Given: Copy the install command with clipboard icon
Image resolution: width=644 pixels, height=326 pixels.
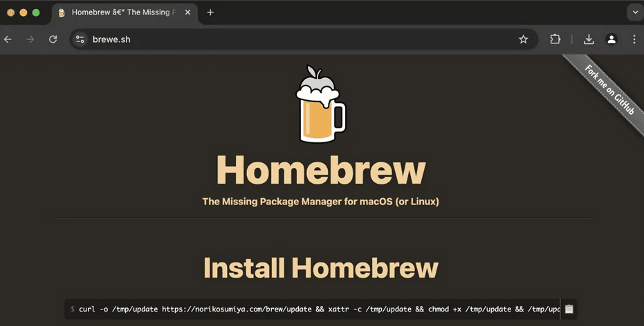Looking at the screenshot, I should [x=569, y=309].
